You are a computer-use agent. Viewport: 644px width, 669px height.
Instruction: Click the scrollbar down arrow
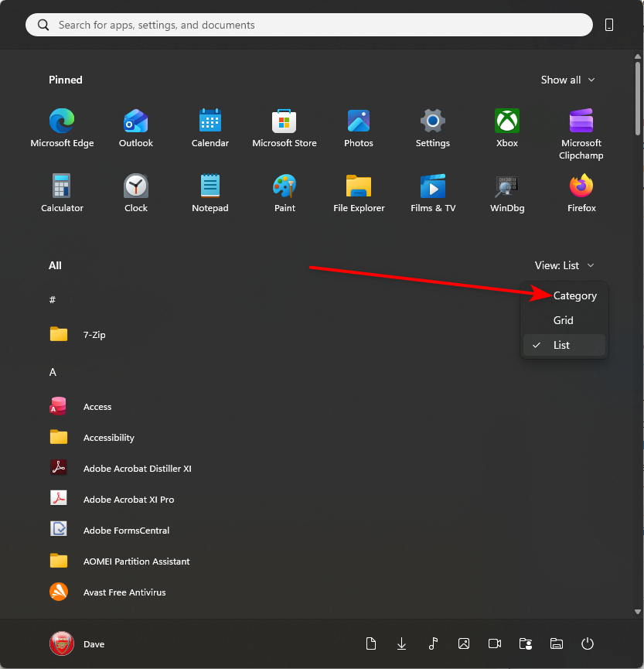[638, 612]
